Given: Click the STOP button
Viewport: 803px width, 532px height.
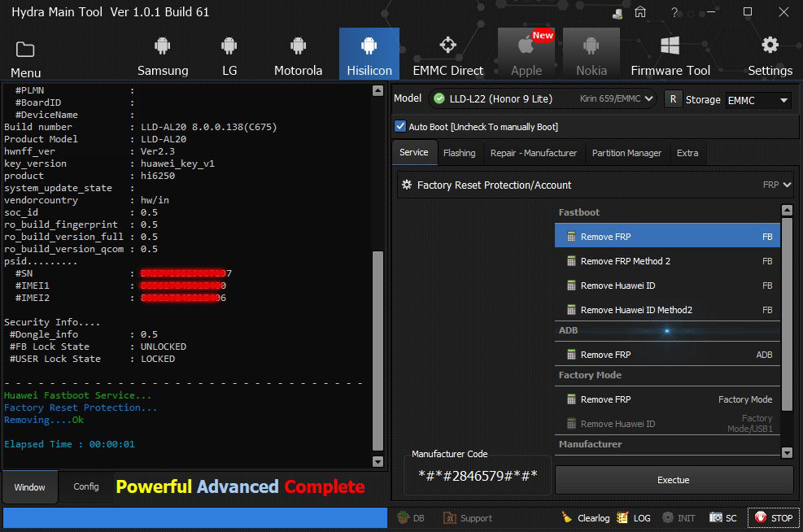Looking at the screenshot, I should point(774,517).
